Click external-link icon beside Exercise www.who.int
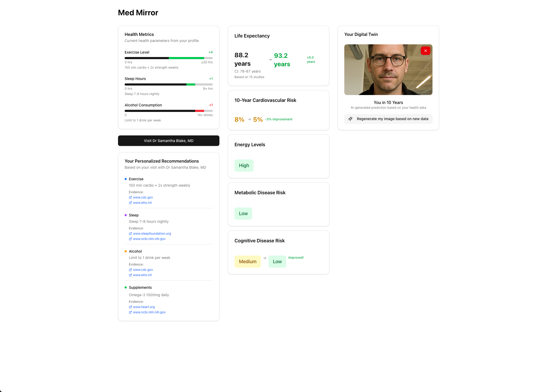 tap(130, 203)
